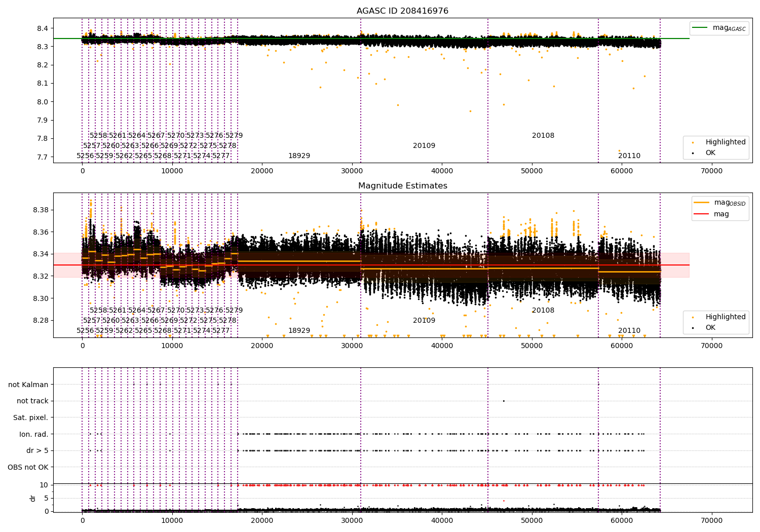Viewport: 760px width, 532px height.
Task: Click the 8.28 y-axis tick label
Action: point(41,321)
